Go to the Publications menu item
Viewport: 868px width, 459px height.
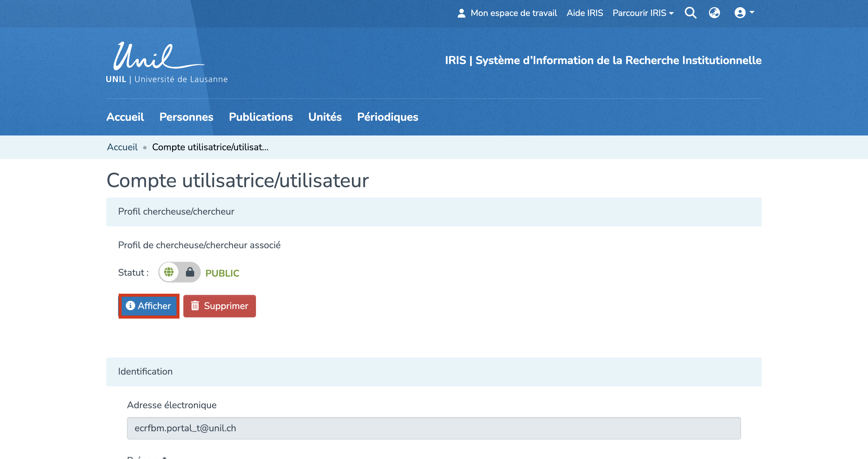[260, 117]
